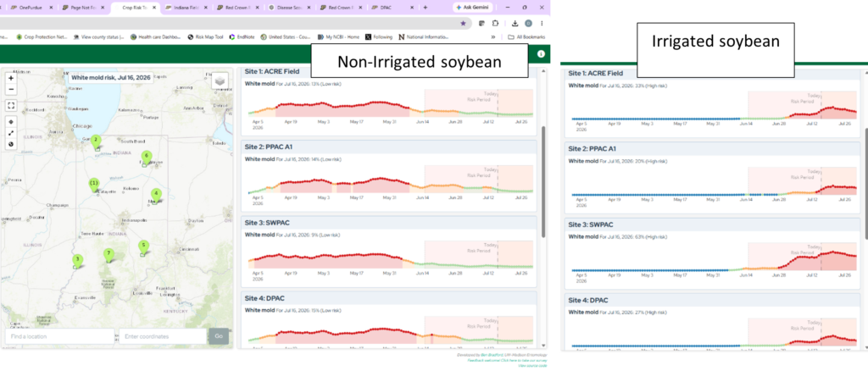Open the map layers selector
868x382 pixels.
pyautogui.click(x=220, y=81)
